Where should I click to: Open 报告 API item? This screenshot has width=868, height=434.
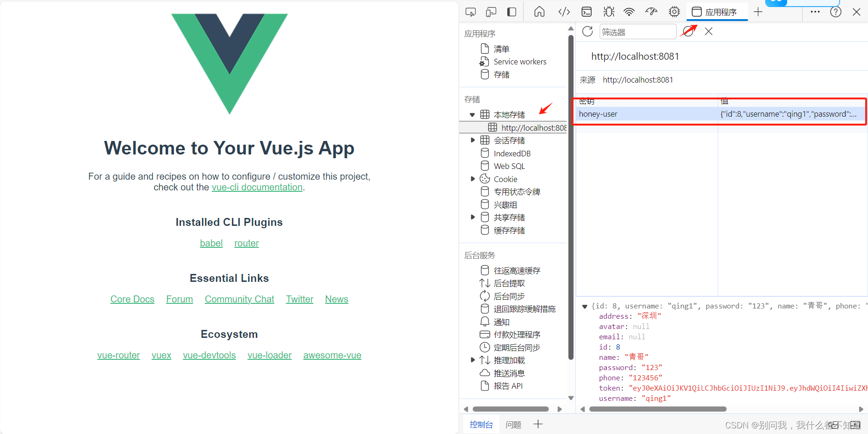(x=508, y=386)
